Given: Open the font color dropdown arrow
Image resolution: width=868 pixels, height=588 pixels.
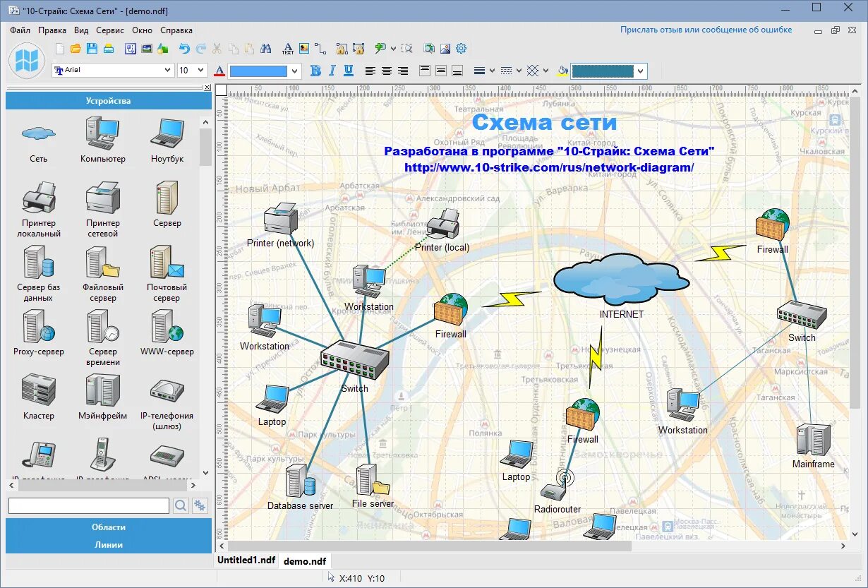Looking at the screenshot, I should [295, 71].
